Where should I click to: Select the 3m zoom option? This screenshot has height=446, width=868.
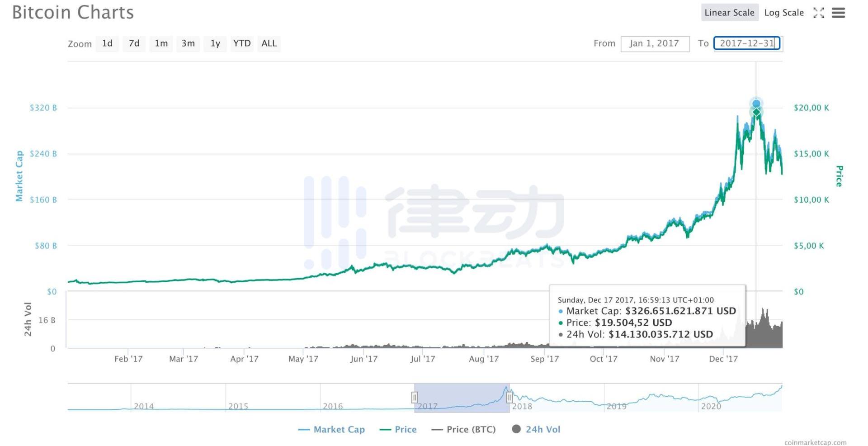(188, 43)
